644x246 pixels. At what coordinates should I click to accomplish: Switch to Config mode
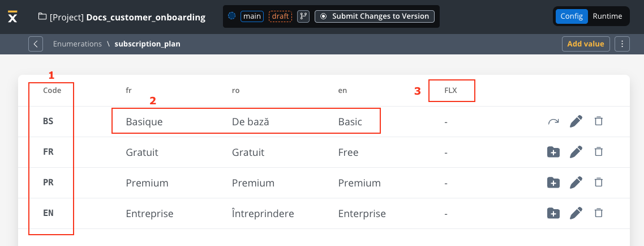pyautogui.click(x=572, y=16)
